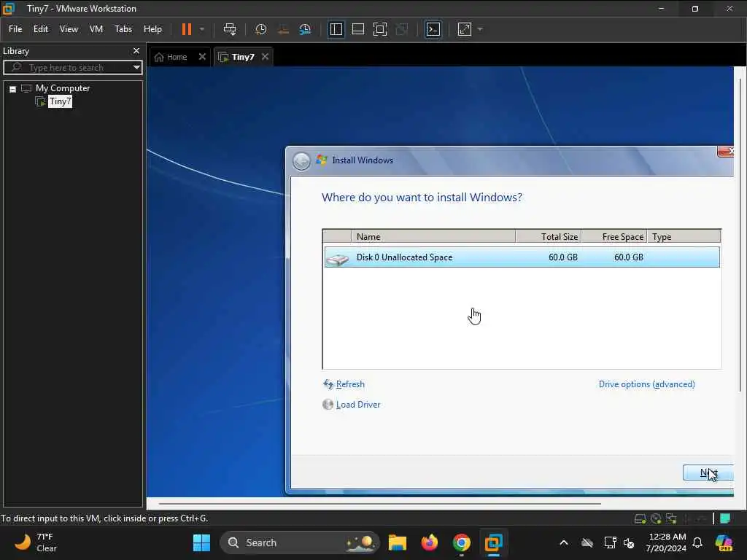Select My Computer in the library
The height and width of the screenshot is (560, 747).
click(63, 88)
